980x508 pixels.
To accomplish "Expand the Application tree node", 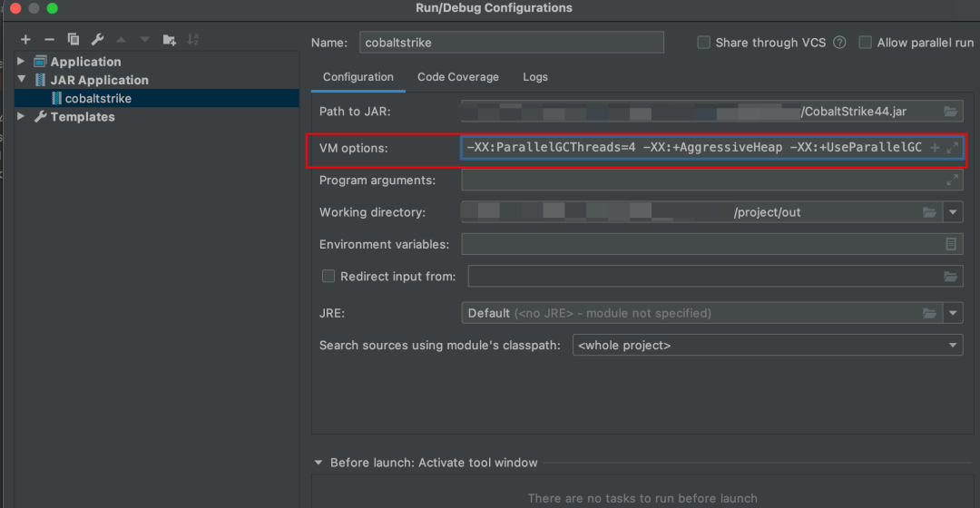I will [x=21, y=62].
